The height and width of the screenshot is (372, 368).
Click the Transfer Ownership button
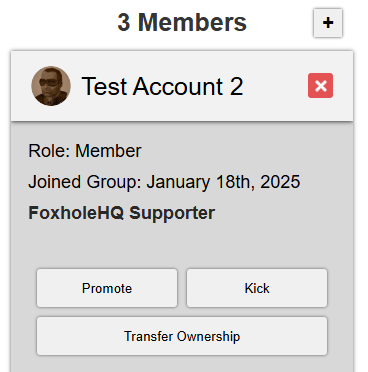(182, 336)
